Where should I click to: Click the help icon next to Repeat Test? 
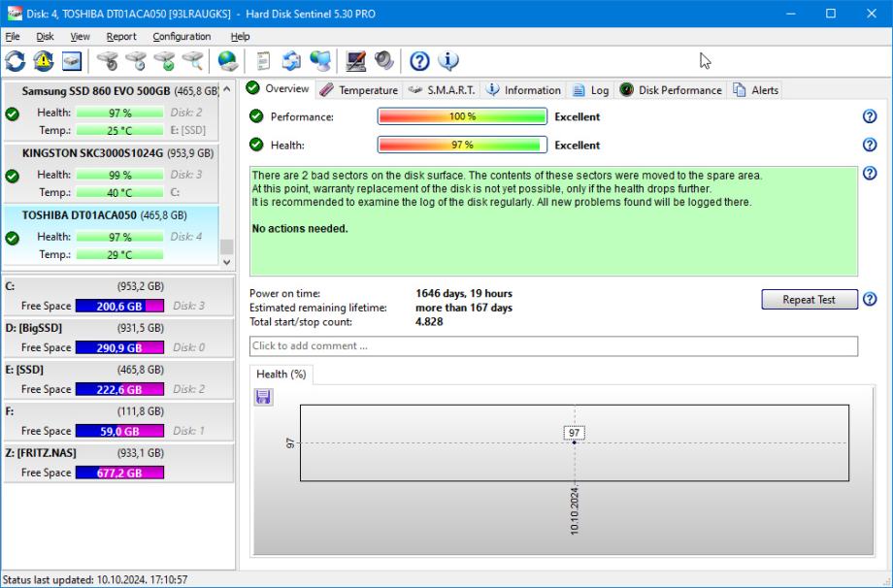[870, 299]
